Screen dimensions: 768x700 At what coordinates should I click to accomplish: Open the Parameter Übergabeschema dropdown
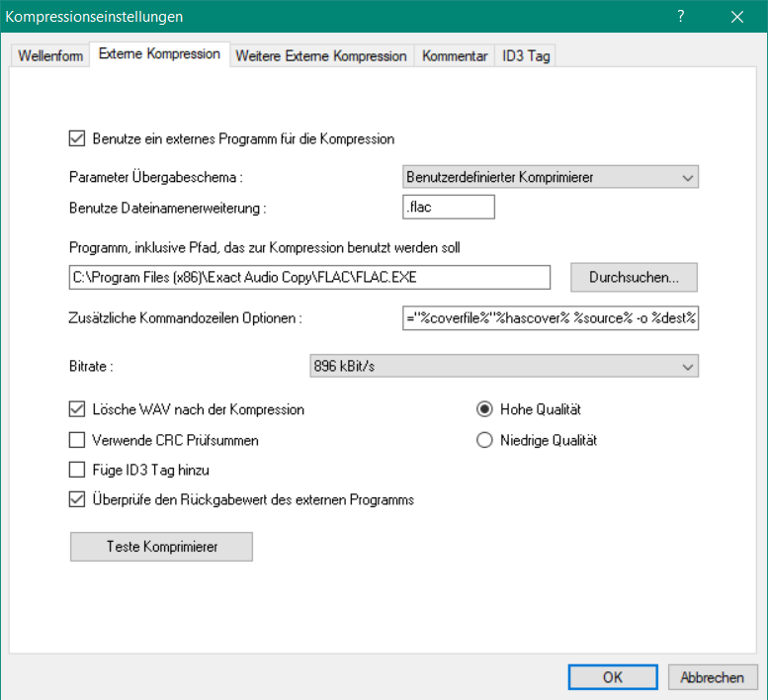point(551,177)
